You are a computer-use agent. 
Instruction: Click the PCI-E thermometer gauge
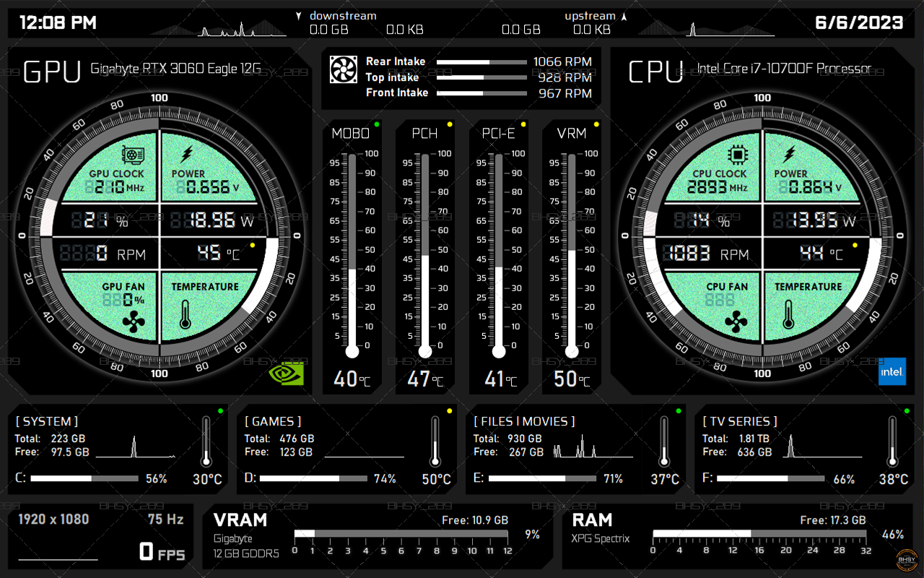tap(499, 256)
